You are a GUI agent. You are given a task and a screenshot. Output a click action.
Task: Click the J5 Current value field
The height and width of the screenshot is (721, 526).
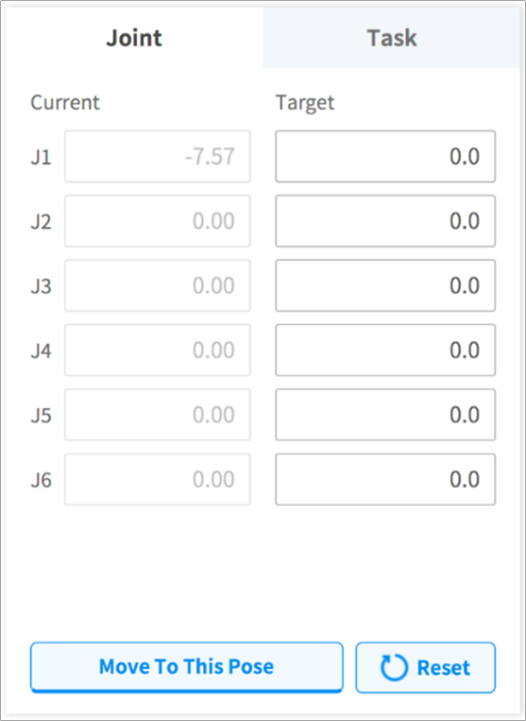point(157,415)
